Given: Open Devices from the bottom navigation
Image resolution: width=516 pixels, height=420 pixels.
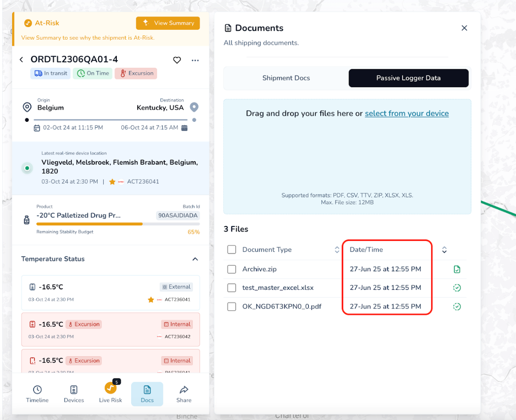Looking at the screenshot, I should [x=74, y=394].
